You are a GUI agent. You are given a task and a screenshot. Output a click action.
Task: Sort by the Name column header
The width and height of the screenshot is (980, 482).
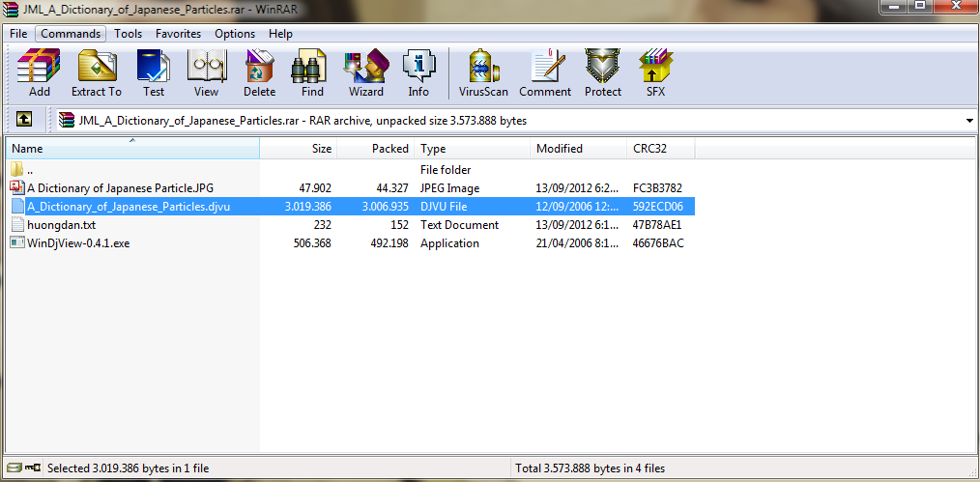(x=133, y=149)
